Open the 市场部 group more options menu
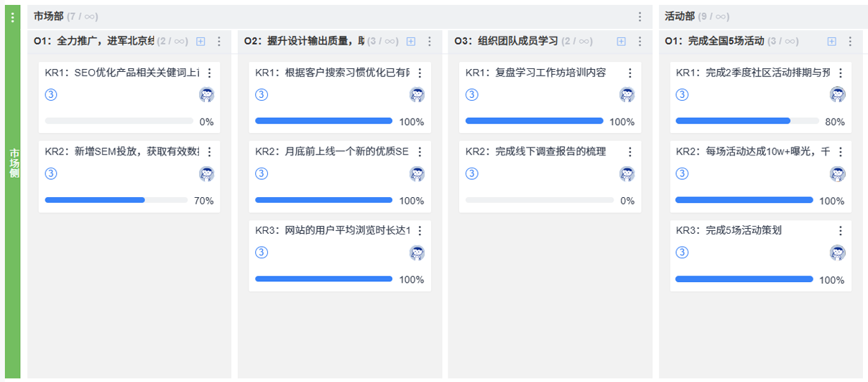Viewport: 868px width, 382px height. tap(640, 17)
